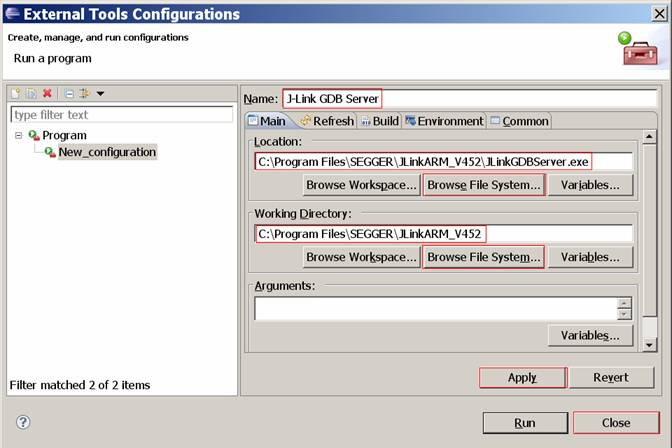Screen dimensions: 672x448
Task: Click the Program tree node icon
Action: coord(34,135)
